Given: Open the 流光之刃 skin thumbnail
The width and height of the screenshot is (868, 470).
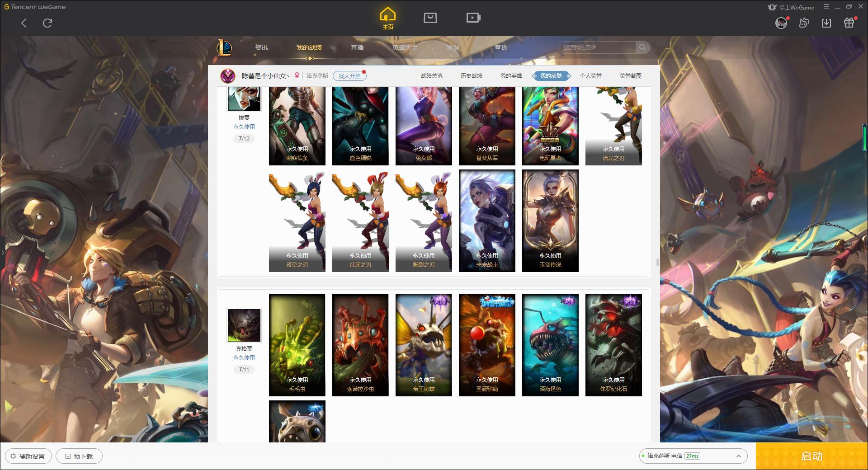Looking at the screenshot, I should click(613, 126).
